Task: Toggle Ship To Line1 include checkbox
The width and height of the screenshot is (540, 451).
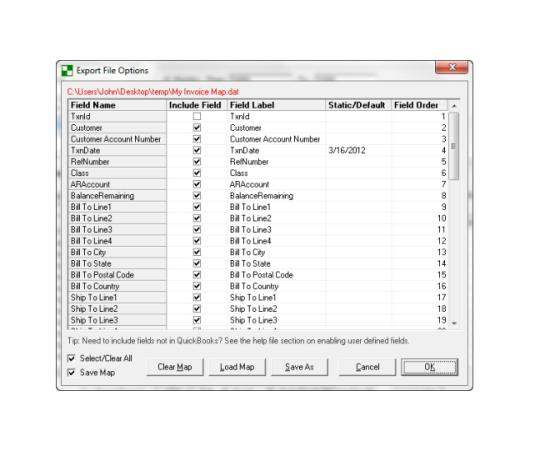Action: (197, 297)
